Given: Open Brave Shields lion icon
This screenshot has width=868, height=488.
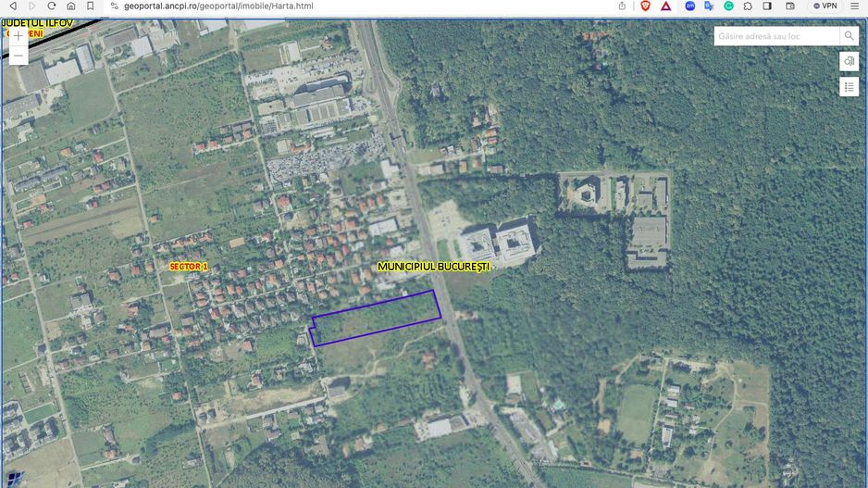Looking at the screenshot, I should [x=646, y=6].
